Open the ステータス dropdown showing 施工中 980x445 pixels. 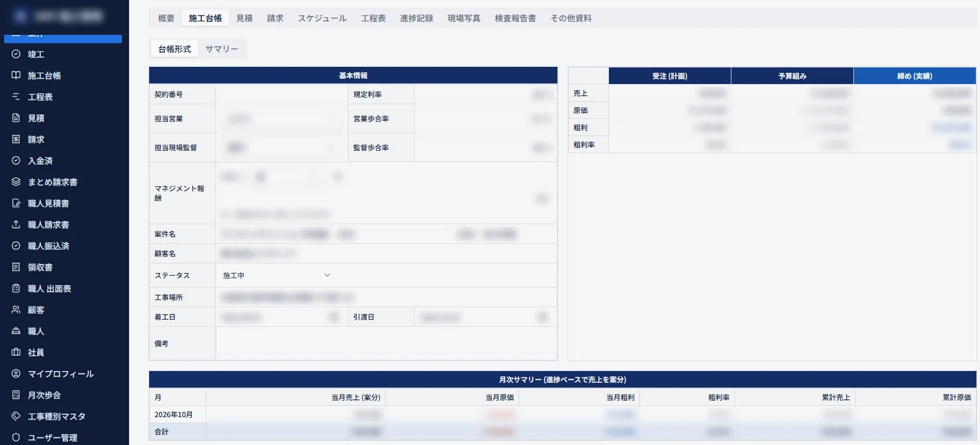point(276,275)
